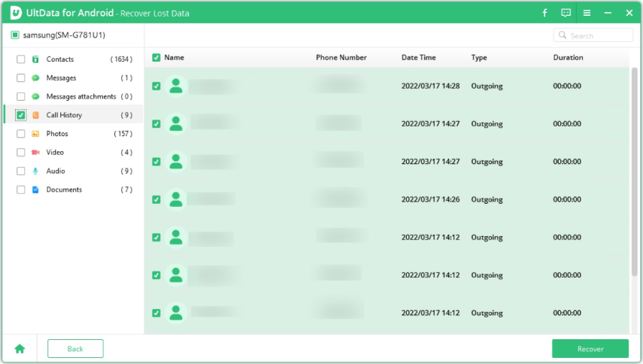This screenshot has width=643, height=364.
Task: Click the 2022/03/17 14:26 date cell
Action: click(430, 199)
